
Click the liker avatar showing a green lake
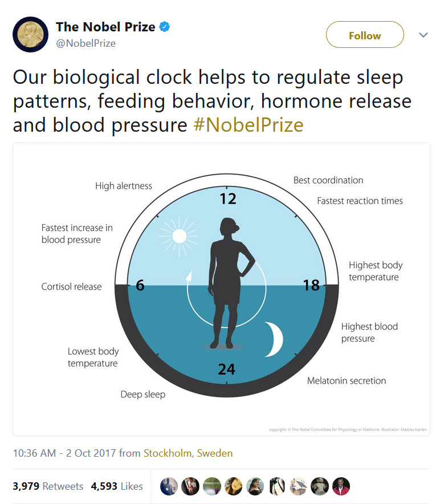[212, 486]
